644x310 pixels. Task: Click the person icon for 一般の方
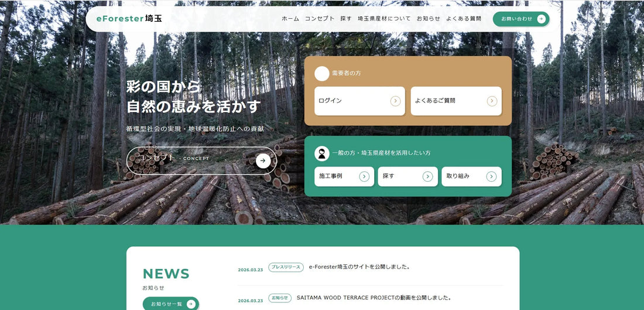pos(322,154)
